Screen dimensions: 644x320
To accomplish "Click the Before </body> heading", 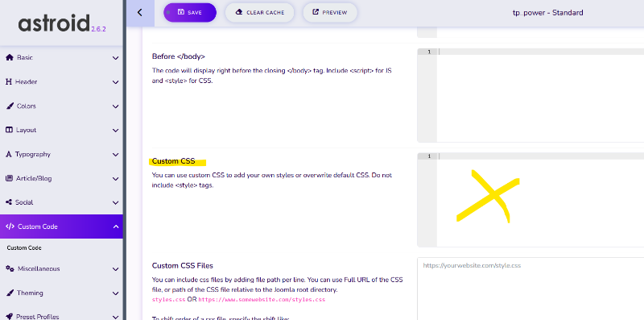I will point(178,56).
